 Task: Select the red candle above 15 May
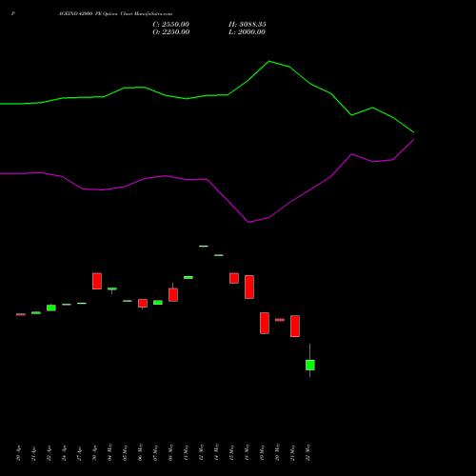click(x=234, y=278)
